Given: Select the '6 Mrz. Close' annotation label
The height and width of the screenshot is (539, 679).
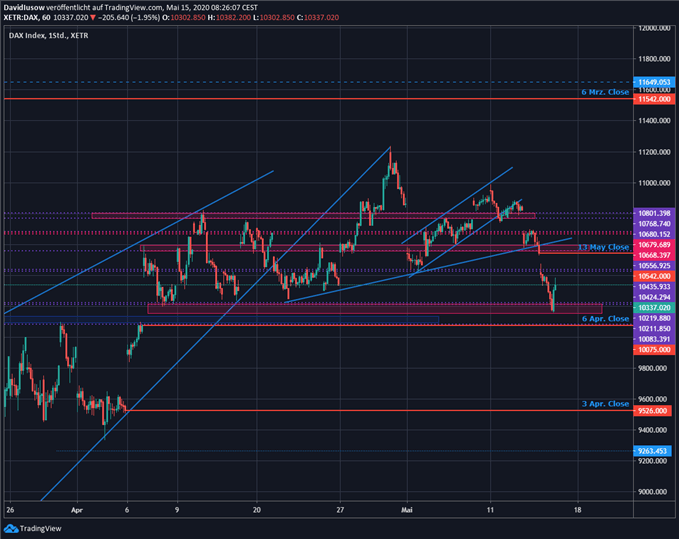Looking at the screenshot, I should [605, 92].
